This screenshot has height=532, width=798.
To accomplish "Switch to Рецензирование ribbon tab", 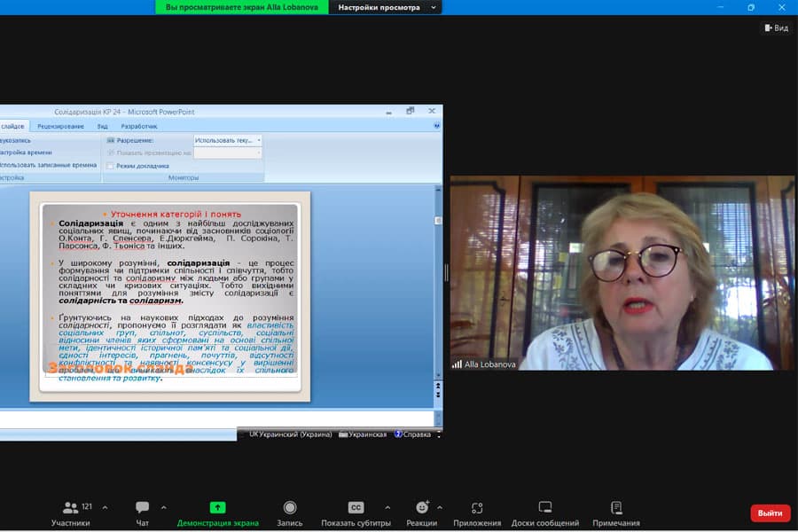I will 60,126.
